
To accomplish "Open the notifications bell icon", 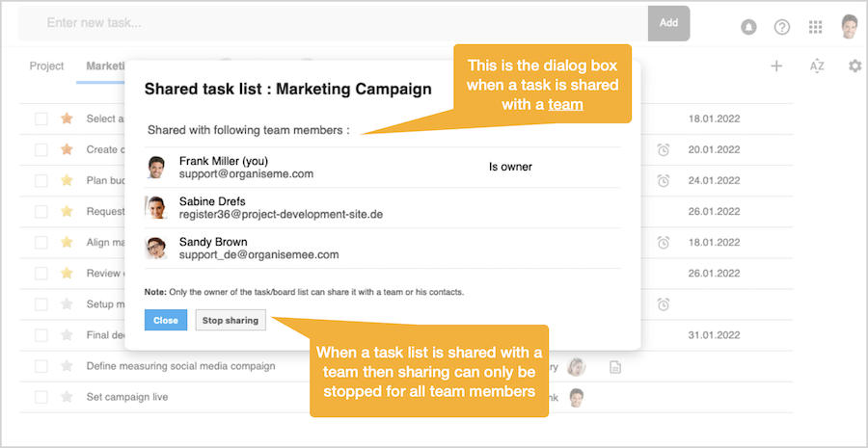I will (748, 27).
